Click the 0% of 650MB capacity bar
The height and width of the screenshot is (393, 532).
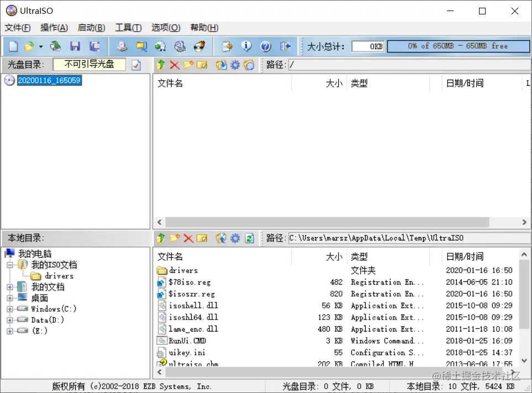[x=458, y=46]
